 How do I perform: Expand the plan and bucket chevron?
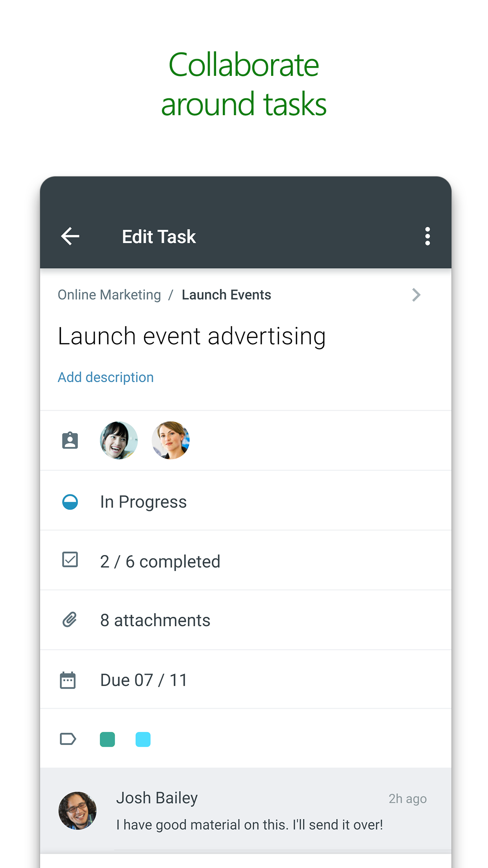pyautogui.click(x=416, y=295)
